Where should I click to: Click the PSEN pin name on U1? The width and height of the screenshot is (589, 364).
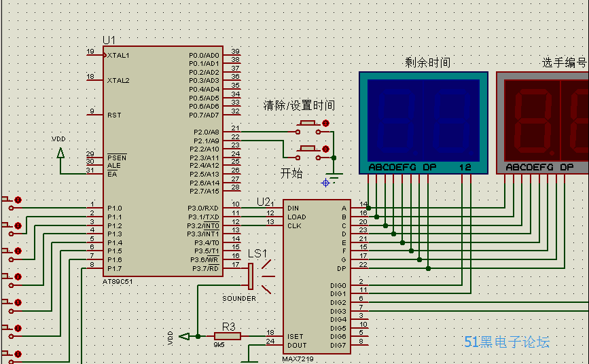pyautogui.click(x=117, y=158)
